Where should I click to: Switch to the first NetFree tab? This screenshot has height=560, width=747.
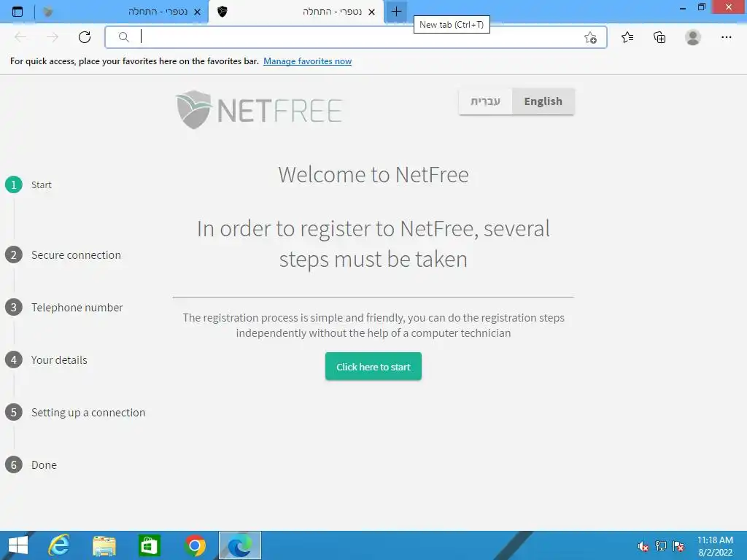click(x=123, y=12)
